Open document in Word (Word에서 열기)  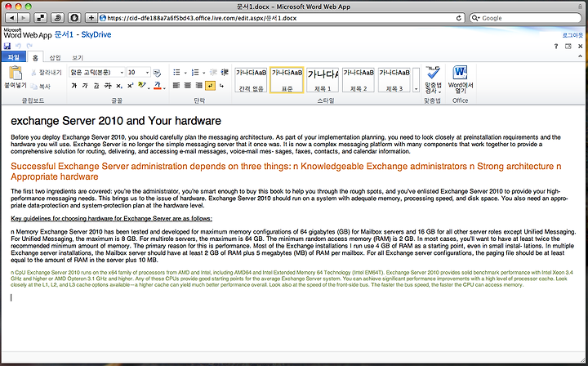pyautogui.click(x=460, y=80)
